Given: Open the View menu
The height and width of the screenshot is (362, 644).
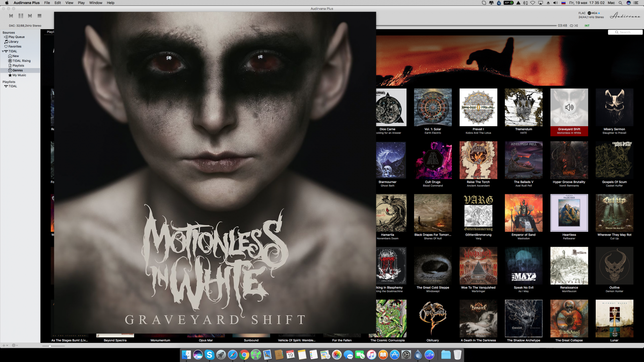Looking at the screenshot, I should tap(69, 3).
